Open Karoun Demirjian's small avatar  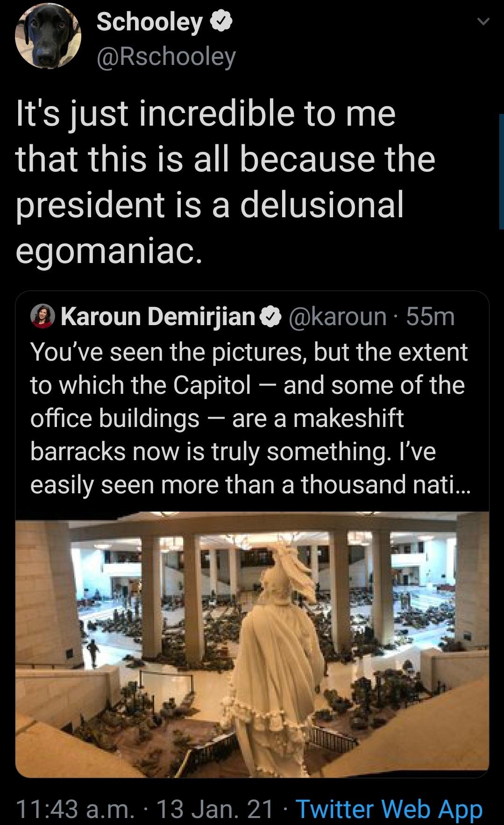pos(43,317)
